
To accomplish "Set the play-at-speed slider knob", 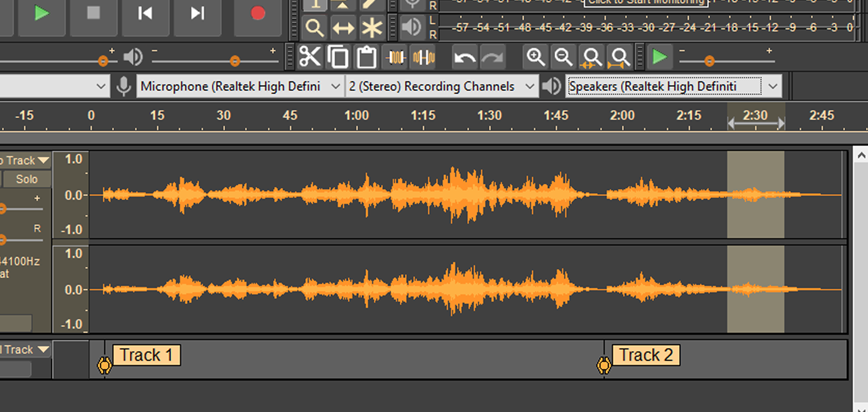I will (x=709, y=61).
